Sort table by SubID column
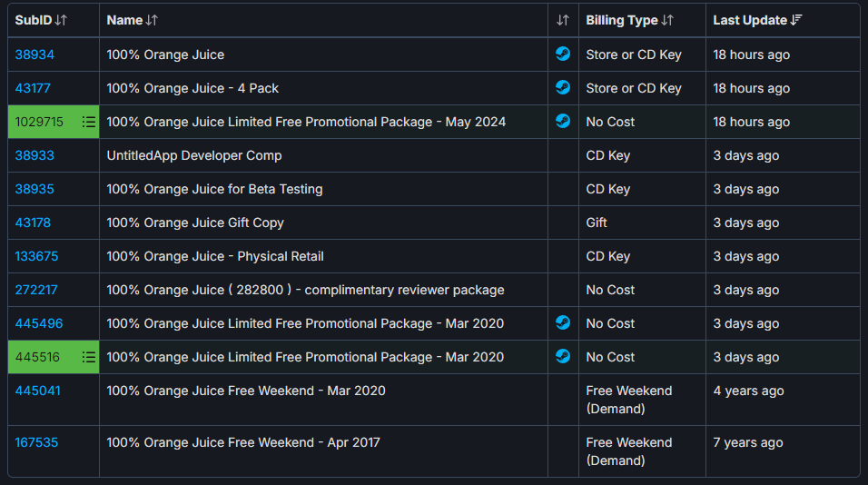Image resolution: width=868 pixels, height=485 pixels. tap(41, 21)
